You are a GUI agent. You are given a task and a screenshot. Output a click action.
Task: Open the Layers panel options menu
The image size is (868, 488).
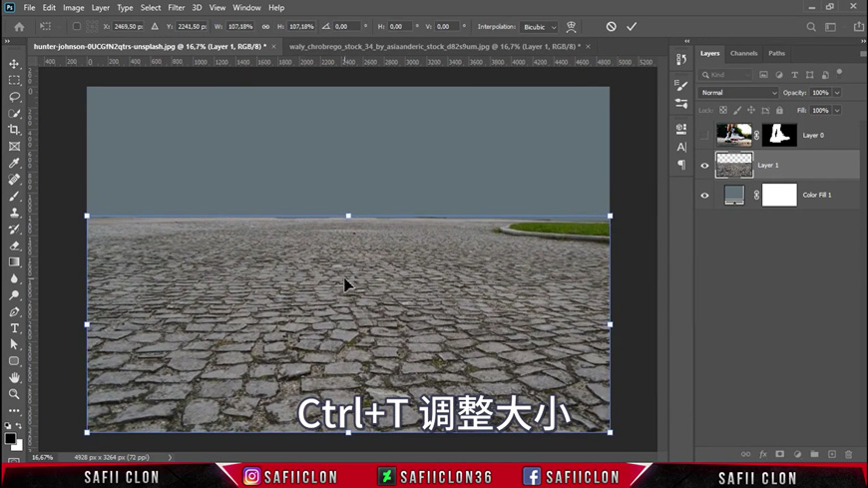pyautogui.click(x=862, y=54)
